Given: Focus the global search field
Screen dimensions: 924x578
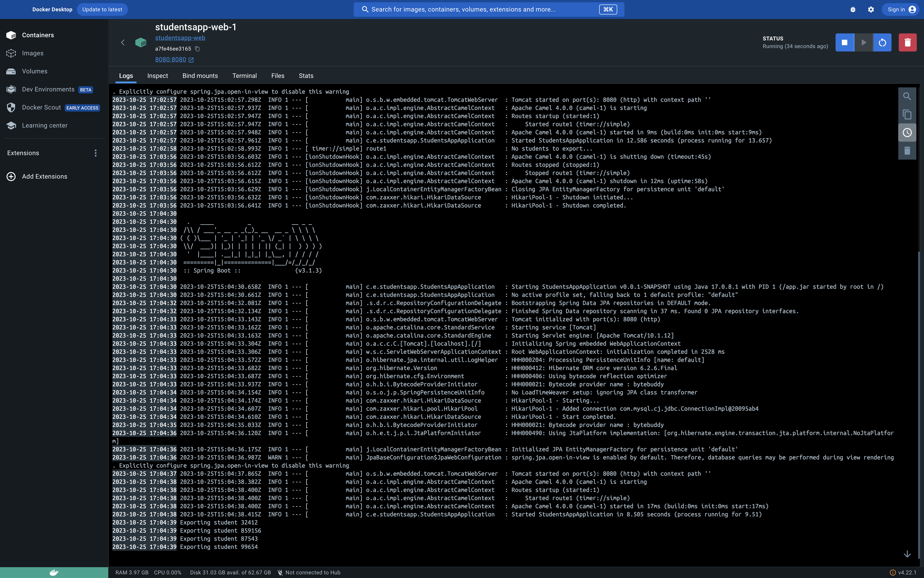Looking at the screenshot, I should click(489, 9).
